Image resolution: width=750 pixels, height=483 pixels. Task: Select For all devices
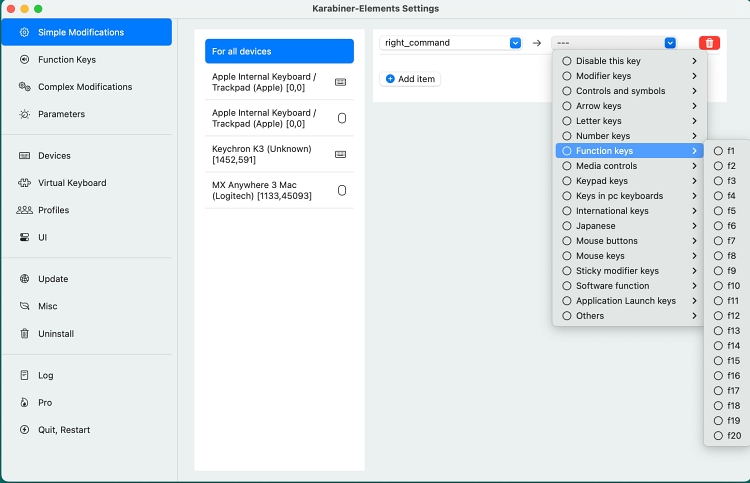(279, 51)
